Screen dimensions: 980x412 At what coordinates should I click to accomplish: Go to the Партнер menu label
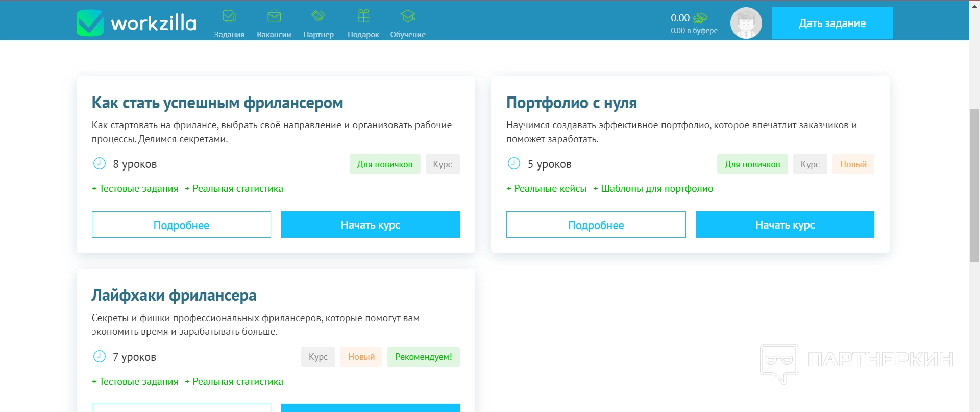(318, 35)
